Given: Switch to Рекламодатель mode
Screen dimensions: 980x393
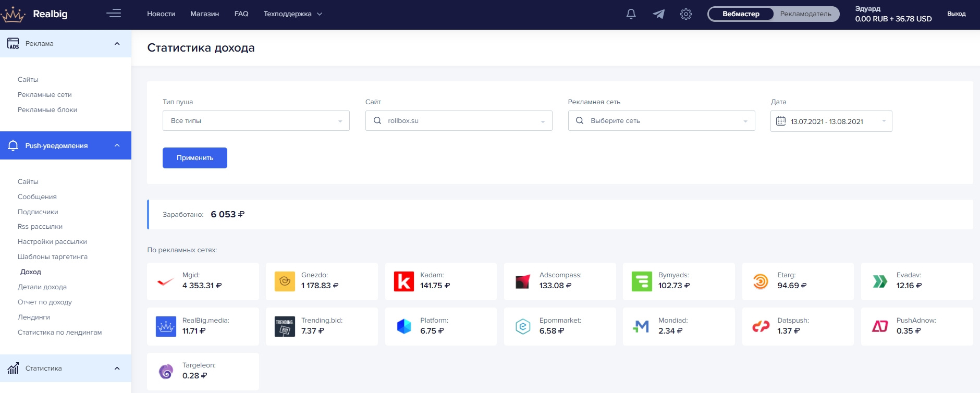Looking at the screenshot, I should click(806, 14).
